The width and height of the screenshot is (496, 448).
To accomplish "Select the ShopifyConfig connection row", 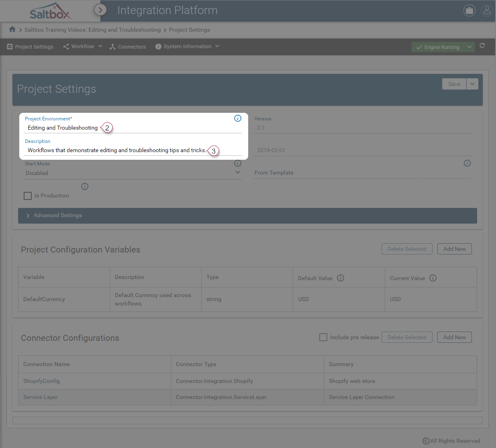I will [247, 381].
